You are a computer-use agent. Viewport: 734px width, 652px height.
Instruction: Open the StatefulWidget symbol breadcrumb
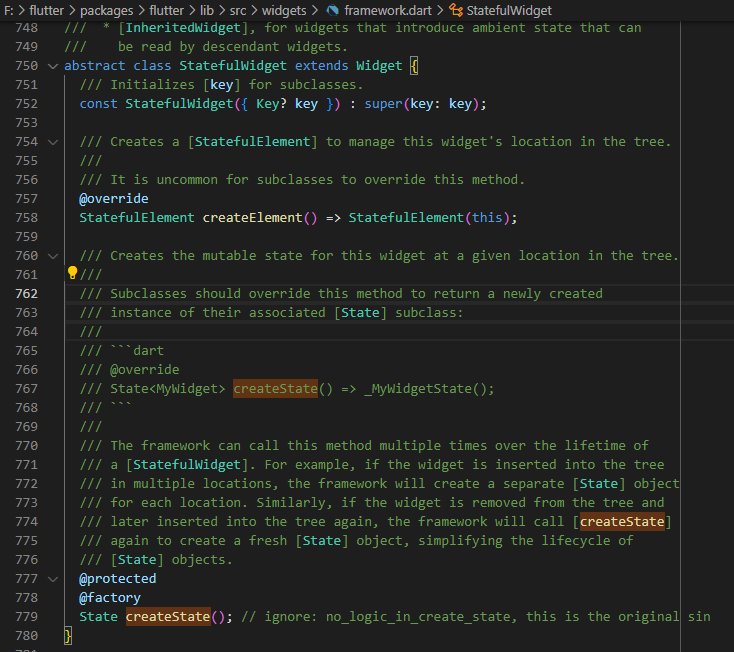point(509,10)
